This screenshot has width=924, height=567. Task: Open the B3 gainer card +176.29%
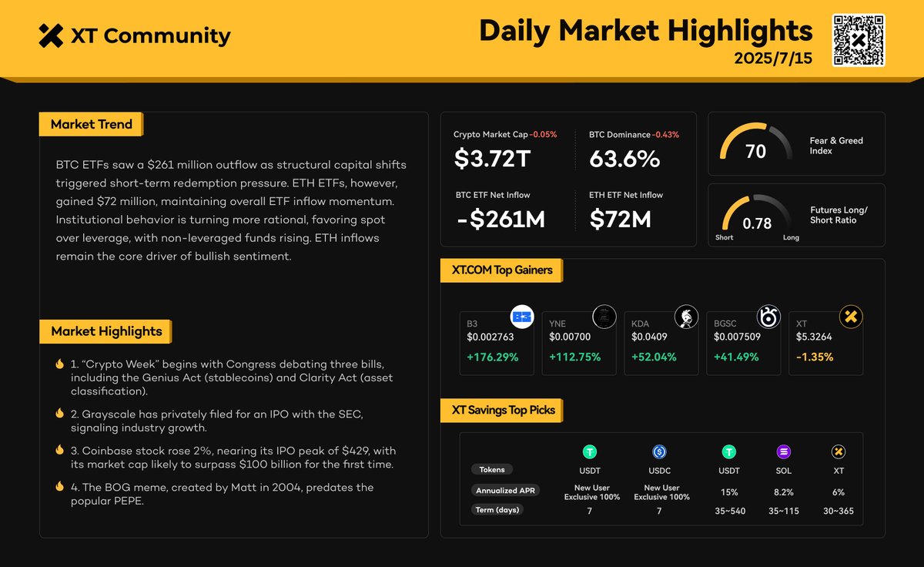(497, 343)
